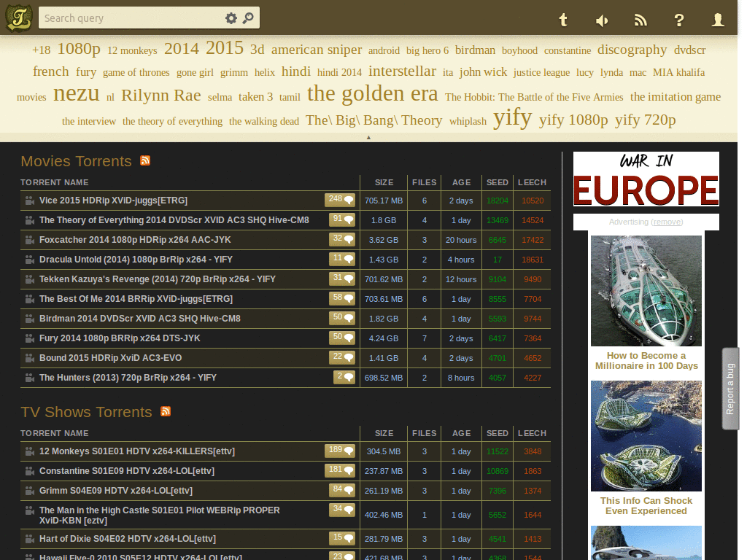Open 'How to Become a Millionaire' ad link
The height and width of the screenshot is (560, 747).
646,360
